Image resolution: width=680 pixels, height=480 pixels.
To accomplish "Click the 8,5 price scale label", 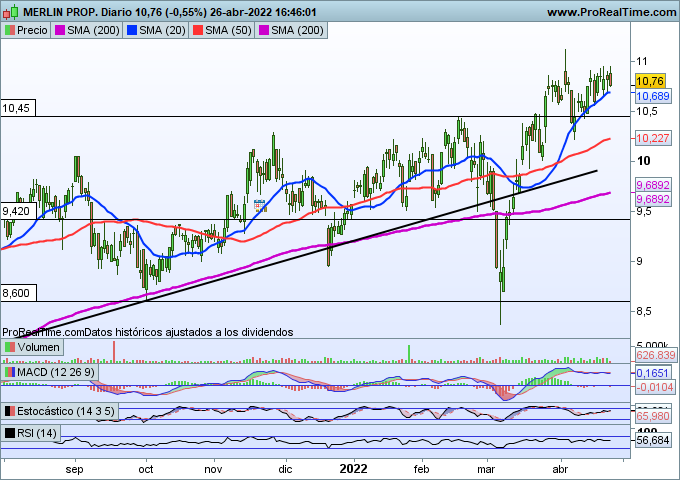I will point(644,311).
